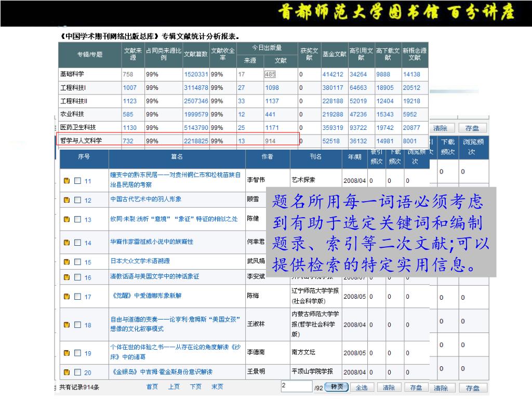Open the article about 贵州铜仁市和松桃苗族自治县民居
The width and height of the screenshot is (532, 399).
(176, 179)
